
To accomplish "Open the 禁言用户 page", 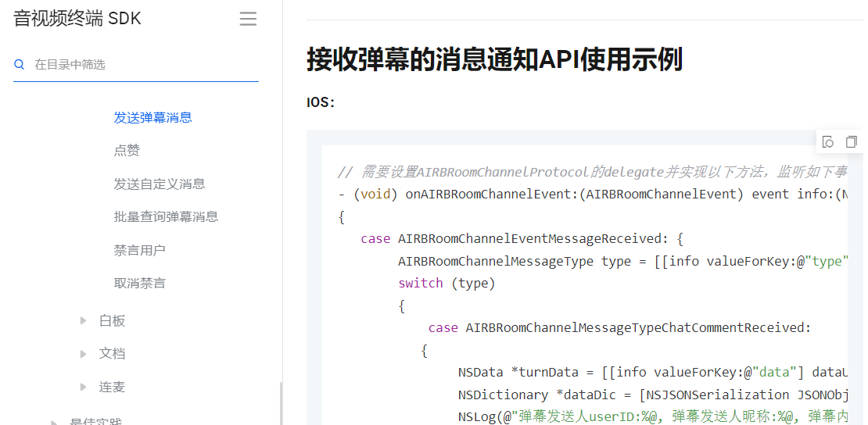I will [139, 250].
